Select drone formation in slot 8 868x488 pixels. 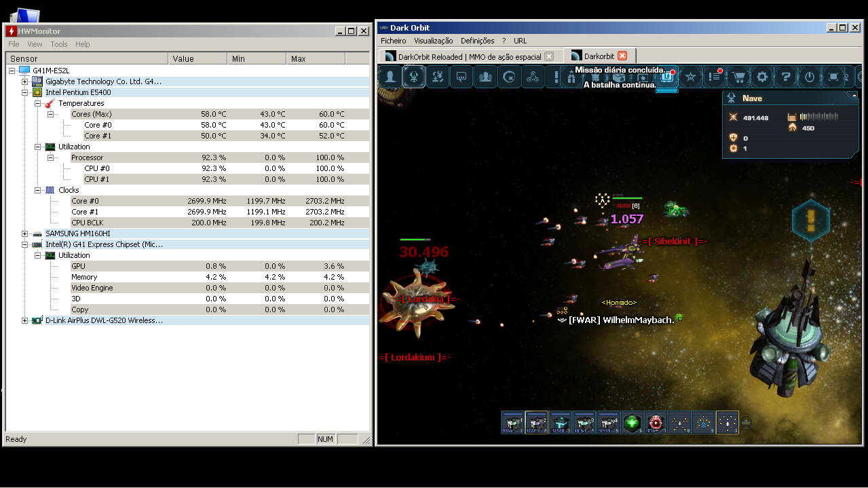(679, 423)
